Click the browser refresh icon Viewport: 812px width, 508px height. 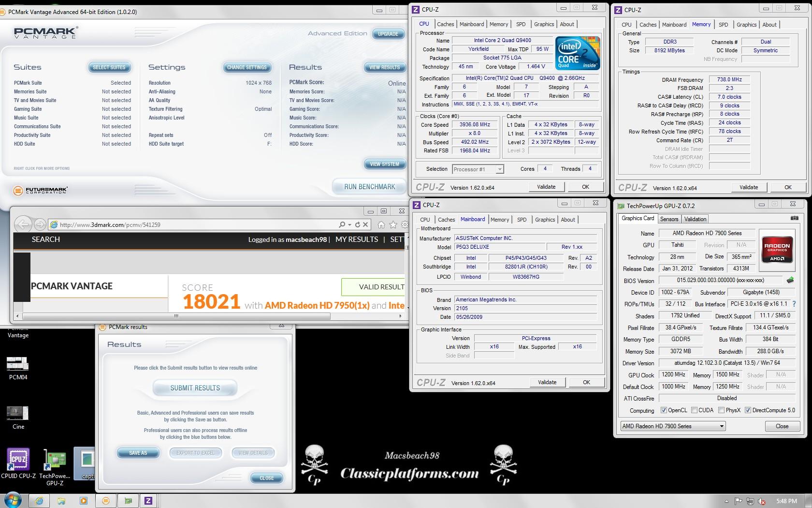coord(358,224)
